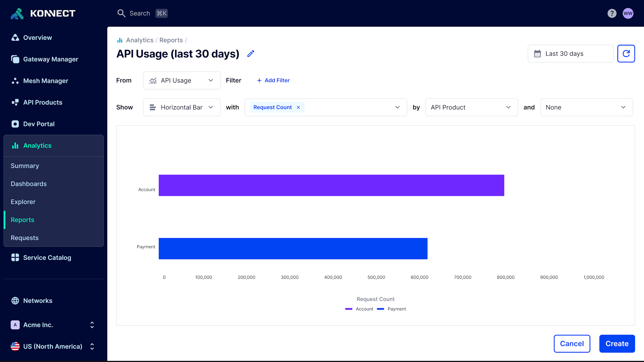Open Gateway Manager from sidebar
644x362 pixels.
coord(50,59)
